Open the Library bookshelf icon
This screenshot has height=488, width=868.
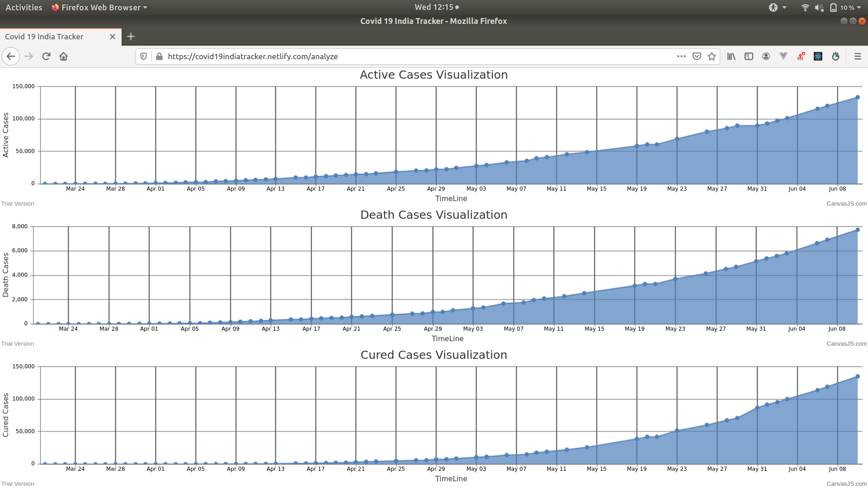tap(731, 56)
